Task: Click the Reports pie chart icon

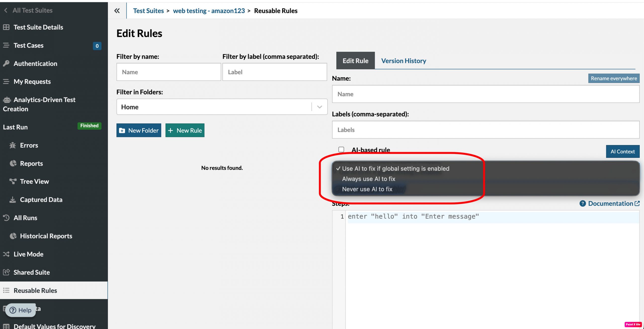Action: (13, 163)
